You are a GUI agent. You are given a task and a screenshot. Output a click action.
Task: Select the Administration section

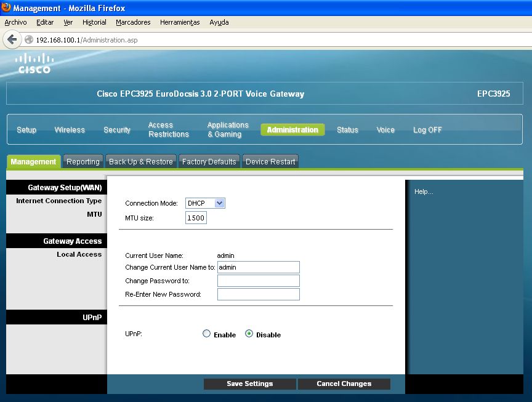pyautogui.click(x=292, y=130)
